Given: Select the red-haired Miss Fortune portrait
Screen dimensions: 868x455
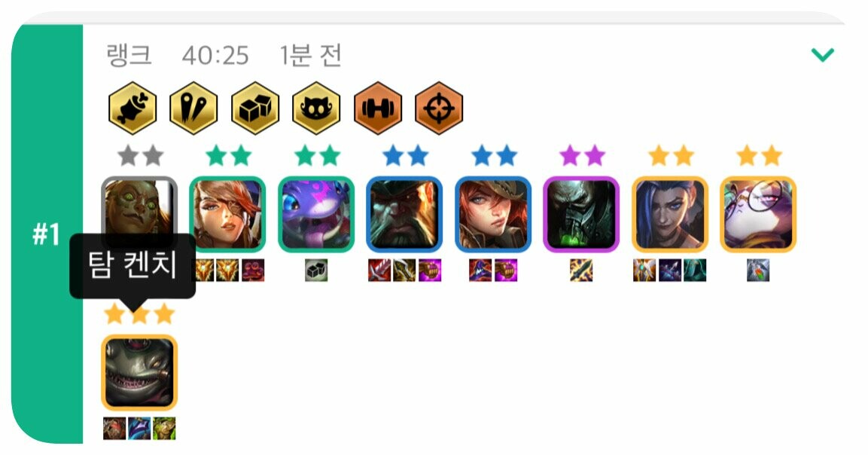Looking at the screenshot, I should click(x=493, y=214).
